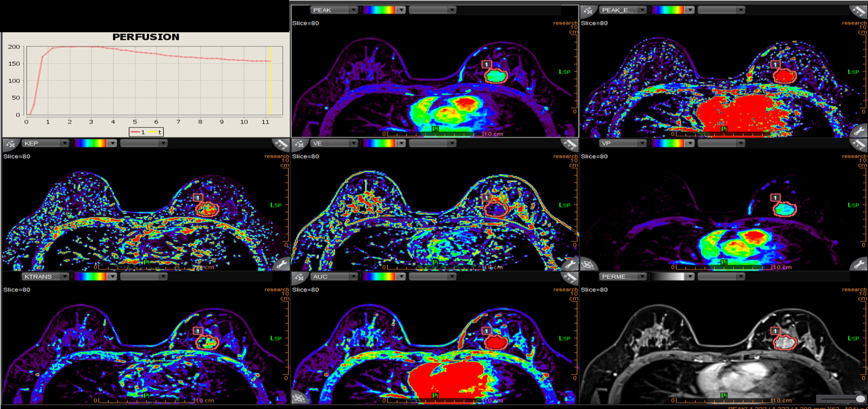Click the 3D cursor icon beside AUC dropdown
The image size is (868, 409).
point(300,277)
